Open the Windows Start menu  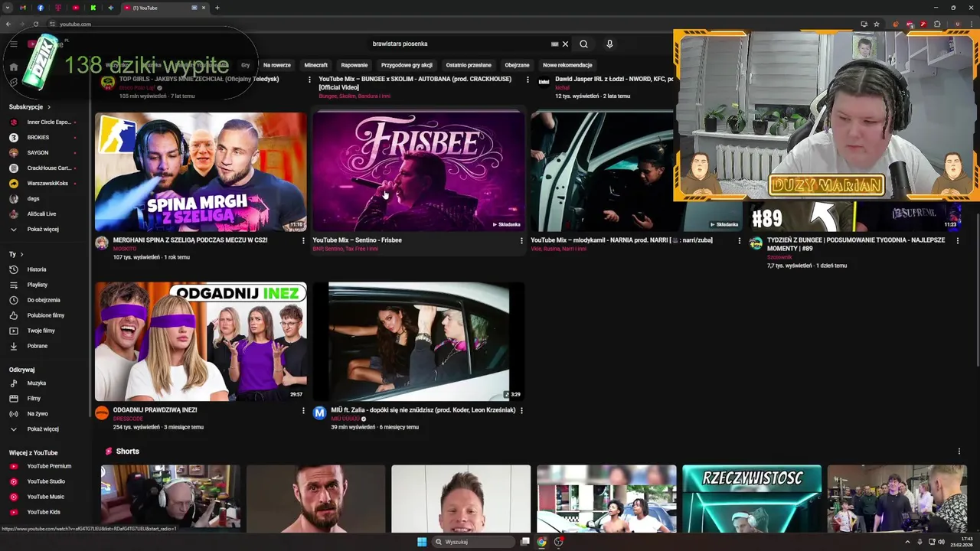(421, 542)
